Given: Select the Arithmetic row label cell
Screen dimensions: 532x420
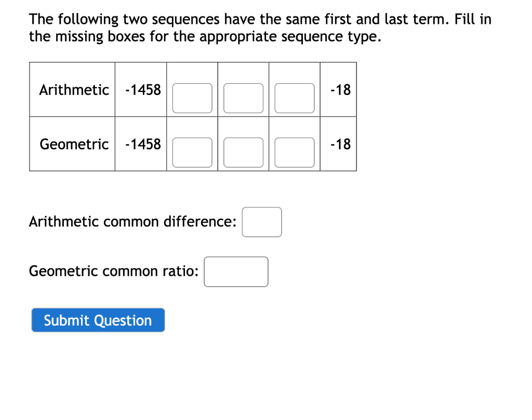Looking at the screenshot, I should tap(72, 89).
